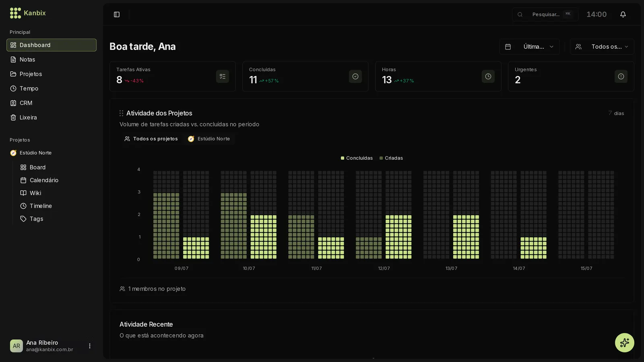The height and width of the screenshot is (362, 644).
Task: Open the user menu dots for Ana Ribeiro
Action: [x=90, y=346]
